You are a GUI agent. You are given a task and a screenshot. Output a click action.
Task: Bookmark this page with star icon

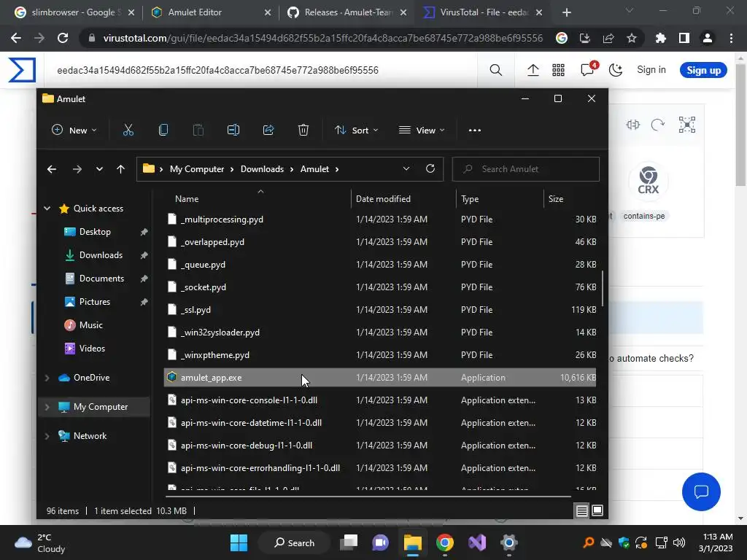632,38
